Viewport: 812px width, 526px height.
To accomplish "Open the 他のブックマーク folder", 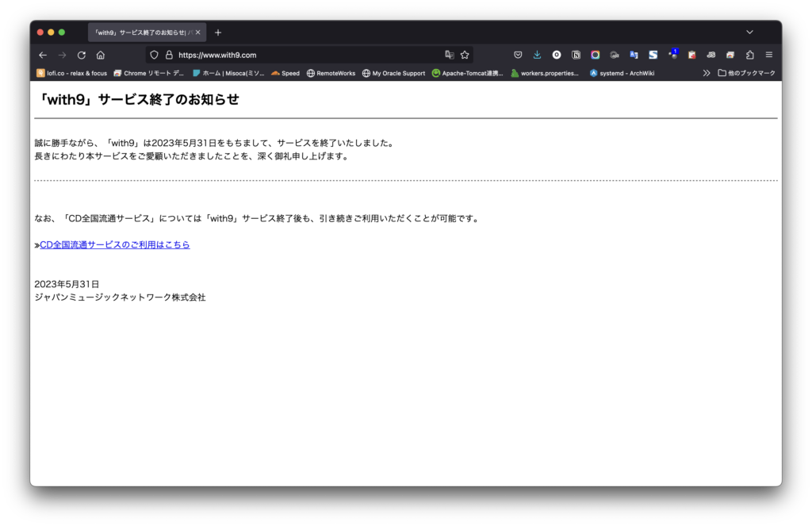I will (x=746, y=73).
